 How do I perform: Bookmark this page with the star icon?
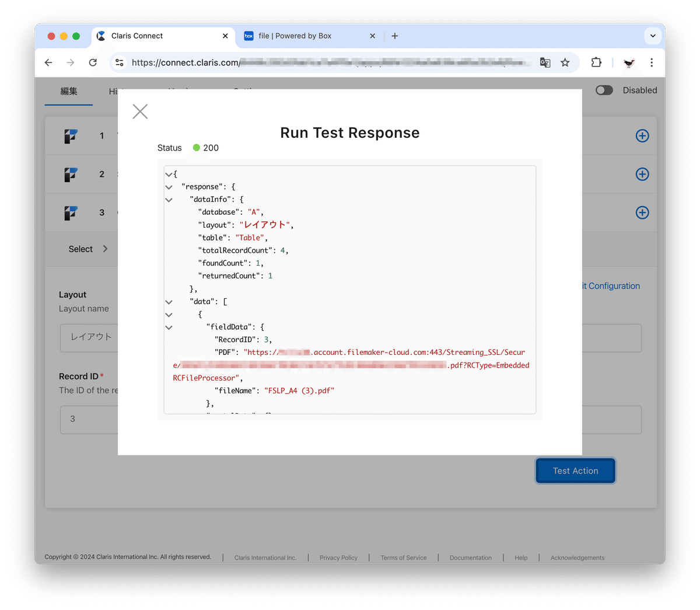click(x=565, y=62)
